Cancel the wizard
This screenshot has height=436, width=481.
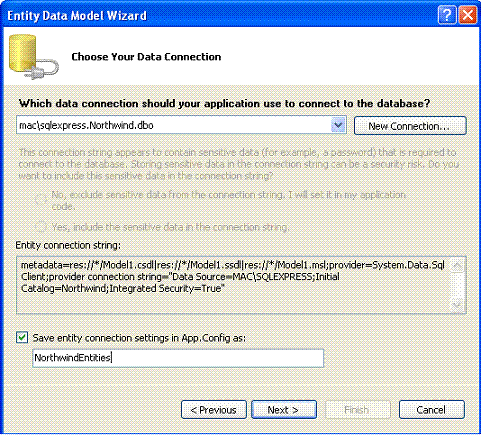coord(431,410)
